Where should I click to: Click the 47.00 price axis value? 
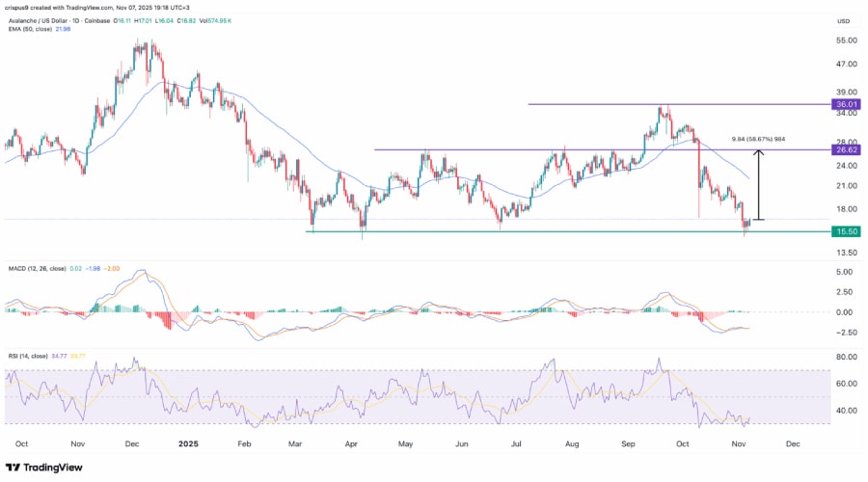(847, 65)
